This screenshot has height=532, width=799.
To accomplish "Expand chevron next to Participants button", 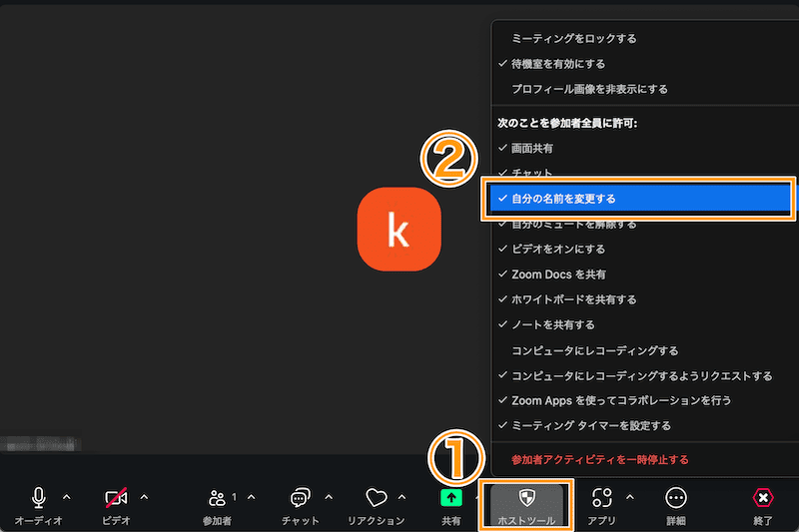I will [251, 496].
